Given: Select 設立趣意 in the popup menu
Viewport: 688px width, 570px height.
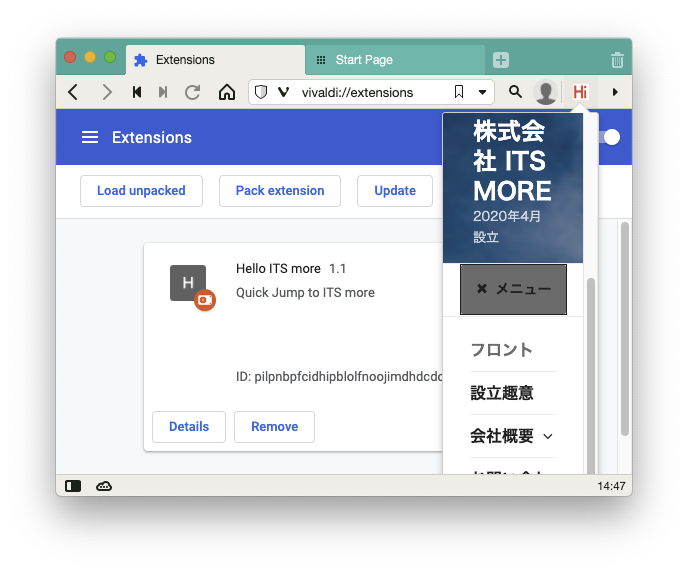Looking at the screenshot, I should click(x=501, y=393).
